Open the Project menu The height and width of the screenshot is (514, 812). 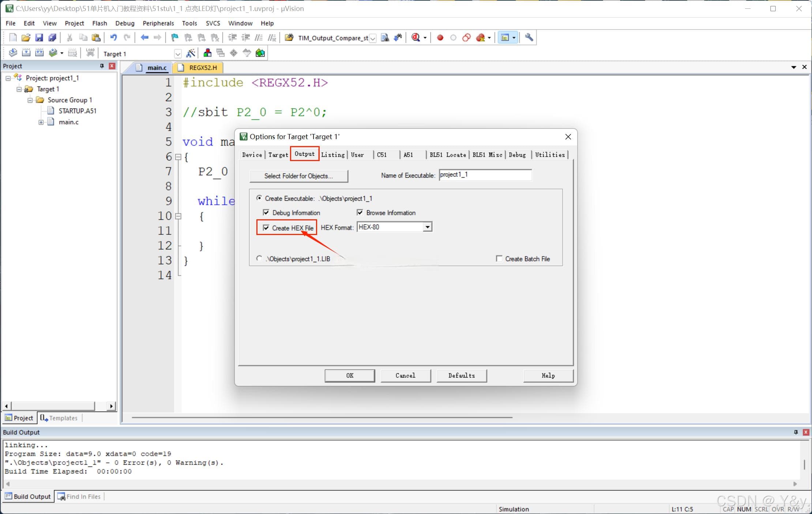[x=74, y=23]
